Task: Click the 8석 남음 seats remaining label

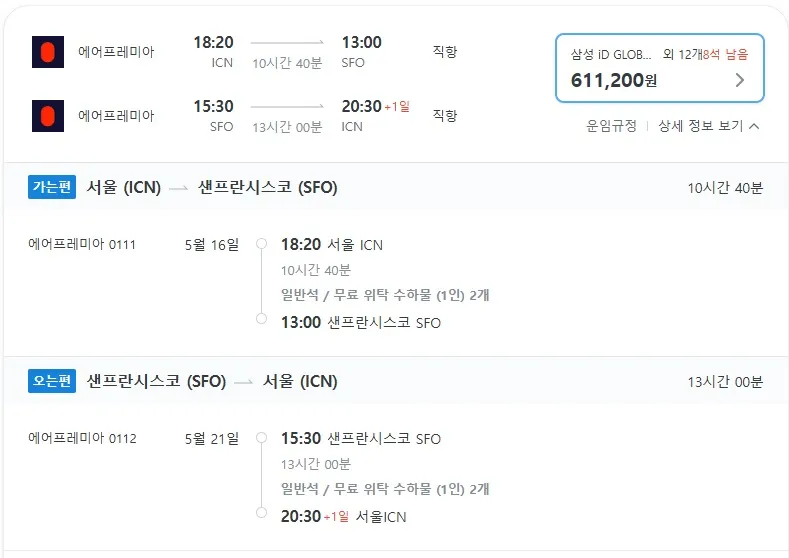Action: (726, 54)
